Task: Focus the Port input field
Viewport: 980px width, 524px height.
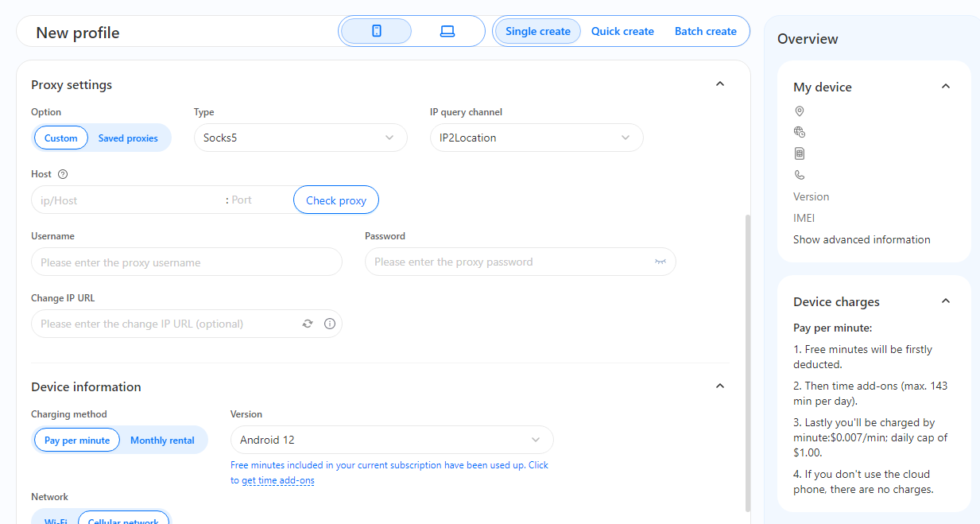Action: coord(261,200)
